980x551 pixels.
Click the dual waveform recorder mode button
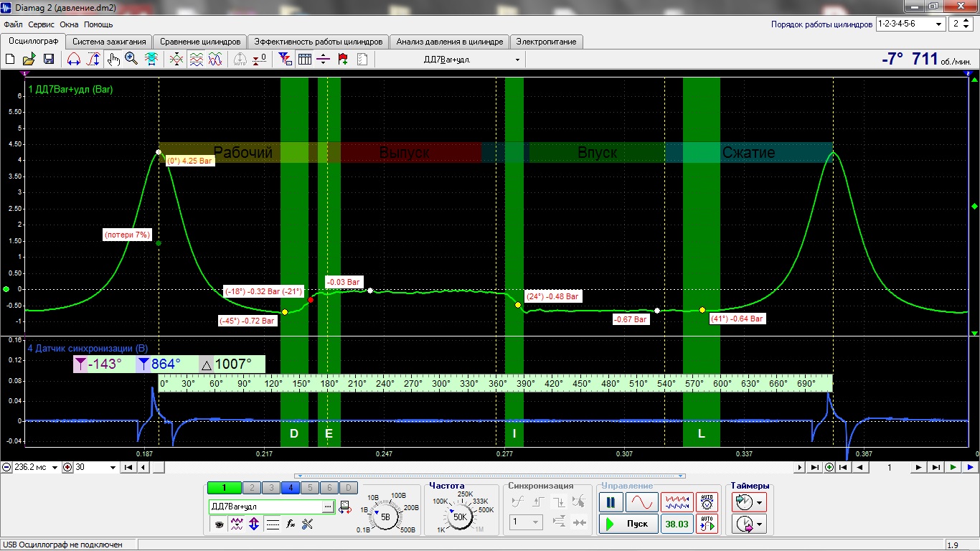(x=677, y=502)
